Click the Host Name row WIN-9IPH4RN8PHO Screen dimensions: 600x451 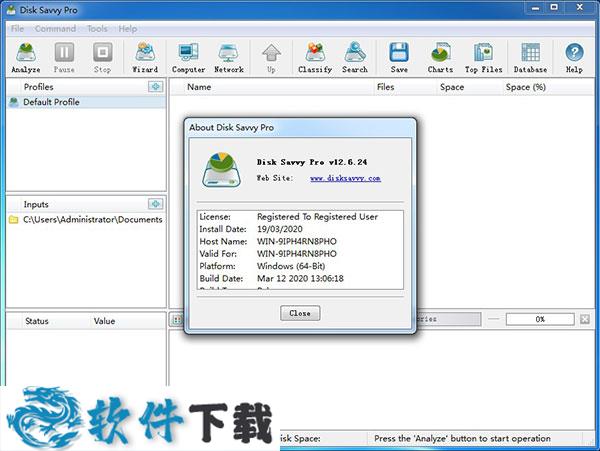click(x=300, y=241)
